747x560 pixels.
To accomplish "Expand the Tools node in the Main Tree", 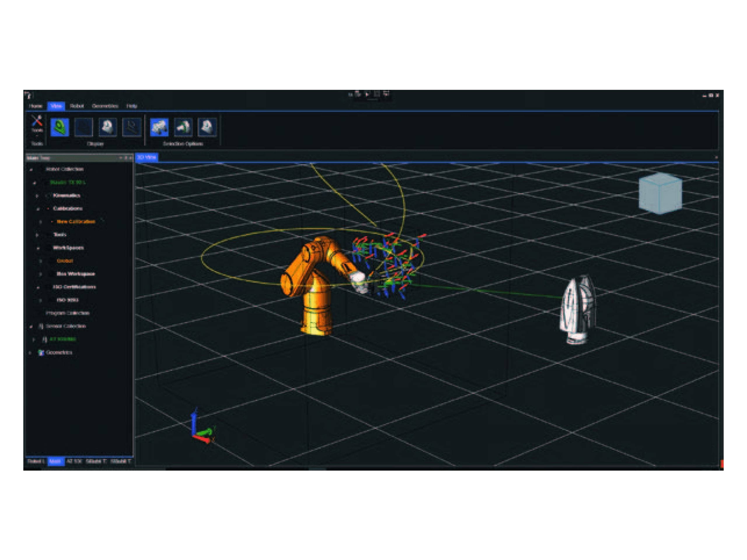I will tap(36, 234).
